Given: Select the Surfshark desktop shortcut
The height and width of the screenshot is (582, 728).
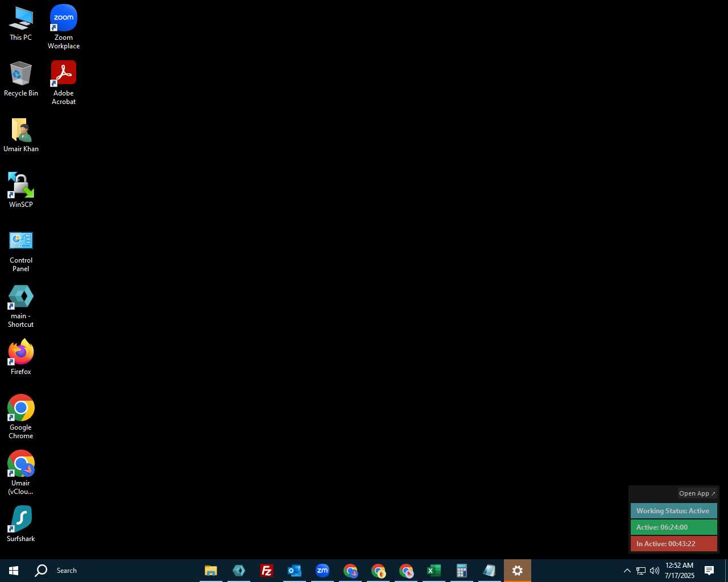Looking at the screenshot, I should coord(20,524).
